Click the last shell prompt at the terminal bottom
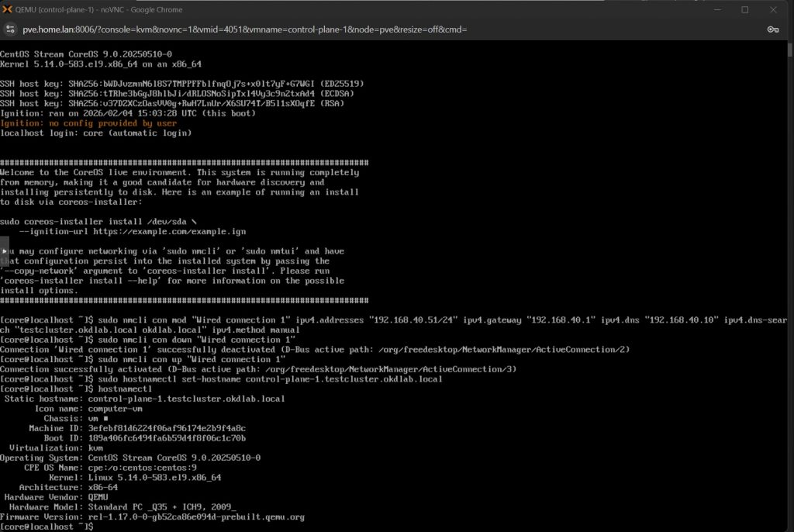 click(x=47, y=527)
